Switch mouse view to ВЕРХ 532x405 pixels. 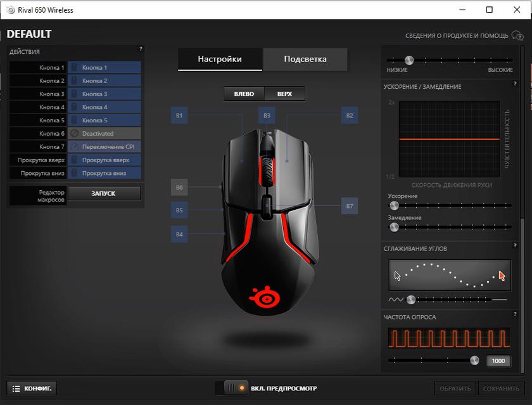pyautogui.click(x=284, y=94)
